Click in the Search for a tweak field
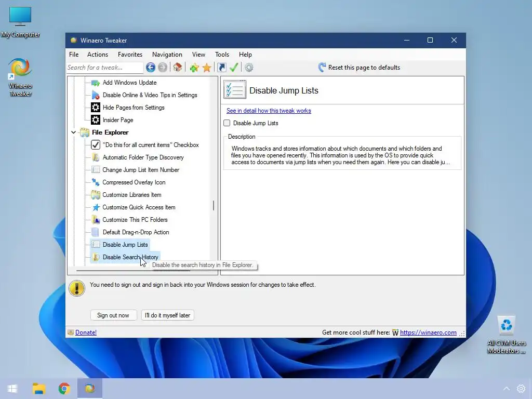The height and width of the screenshot is (399, 532). (105, 68)
